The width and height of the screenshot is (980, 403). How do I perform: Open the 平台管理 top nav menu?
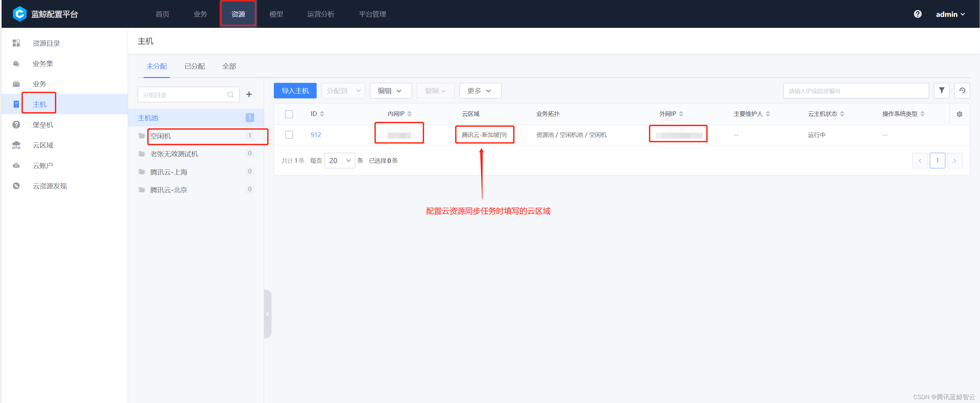[x=372, y=14]
